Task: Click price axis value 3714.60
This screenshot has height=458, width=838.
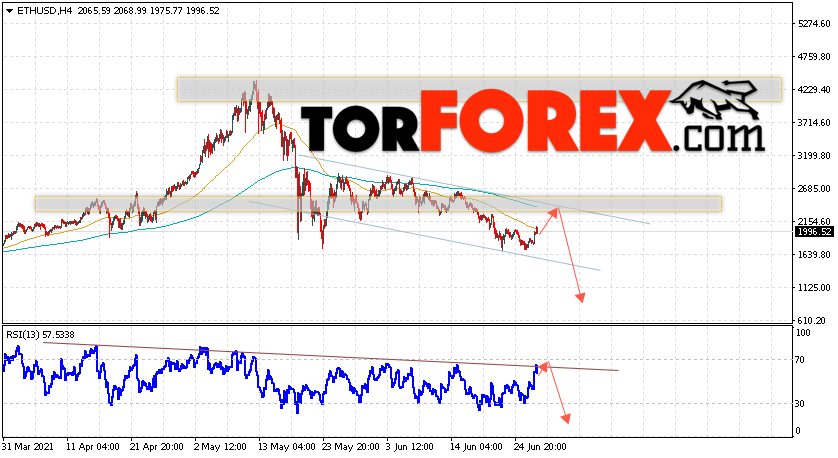Action: click(x=814, y=123)
